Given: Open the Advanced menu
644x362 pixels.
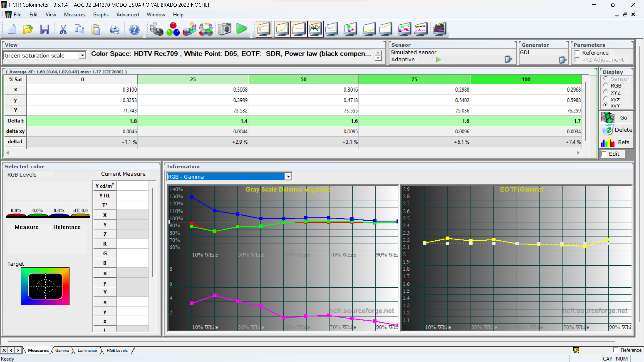Looking at the screenshot, I should [x=127, y=15].
